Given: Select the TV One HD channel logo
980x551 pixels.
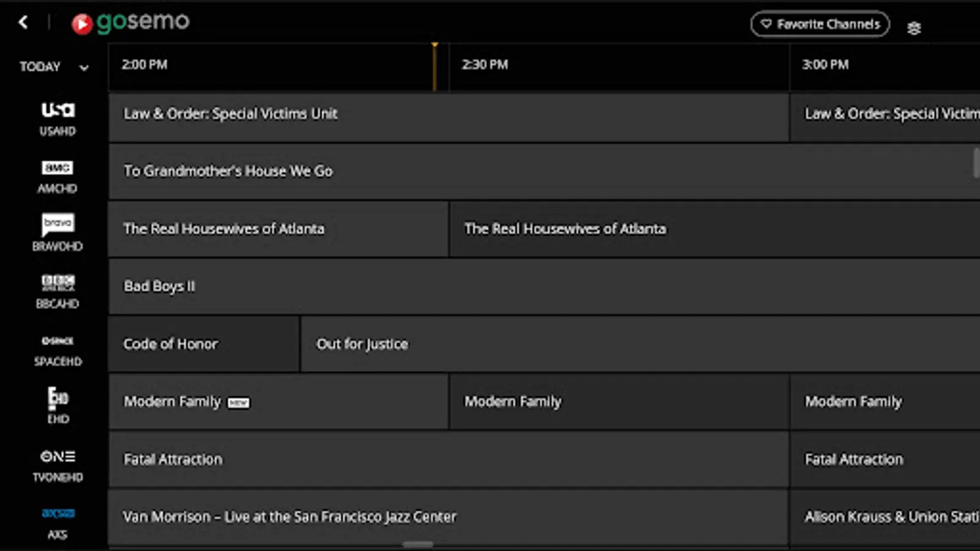Looking at the screenshot, I should point(58,457).
